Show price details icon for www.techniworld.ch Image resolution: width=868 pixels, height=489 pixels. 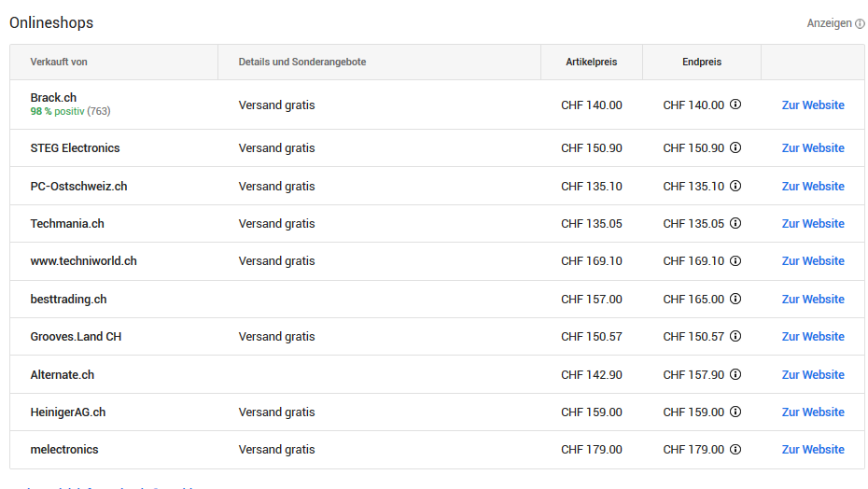click(735, 261)
